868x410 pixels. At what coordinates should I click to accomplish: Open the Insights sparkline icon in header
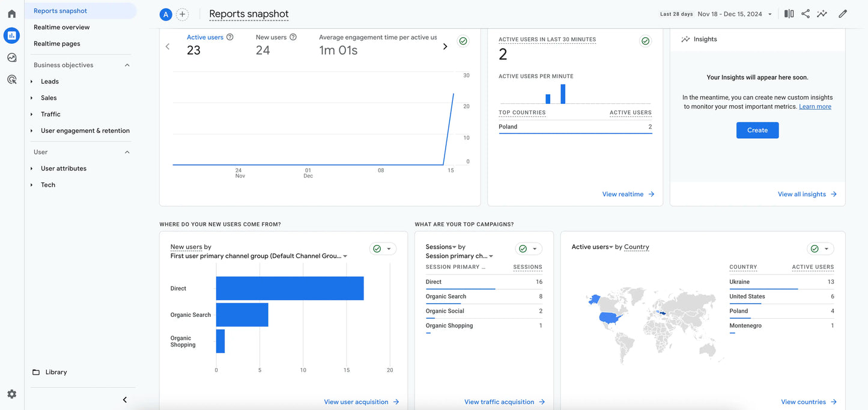pos(822,14)
